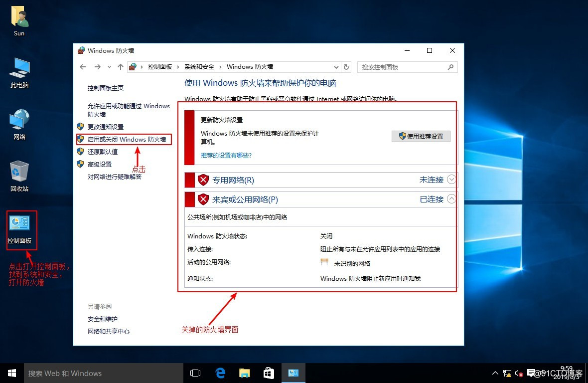Click shield icon beside 还原默认值
The width and height of the screenshot is (588, 383).
pyautogui.click(x=80, y=152)
